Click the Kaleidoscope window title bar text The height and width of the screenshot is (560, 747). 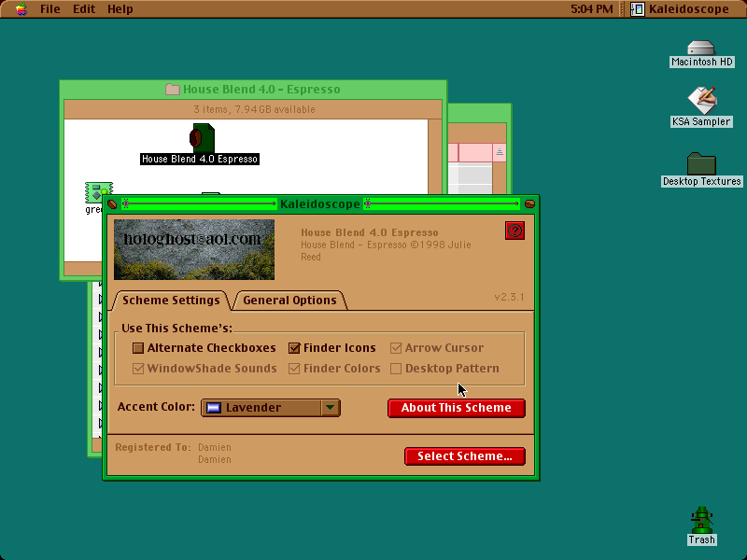coord(320,204)
